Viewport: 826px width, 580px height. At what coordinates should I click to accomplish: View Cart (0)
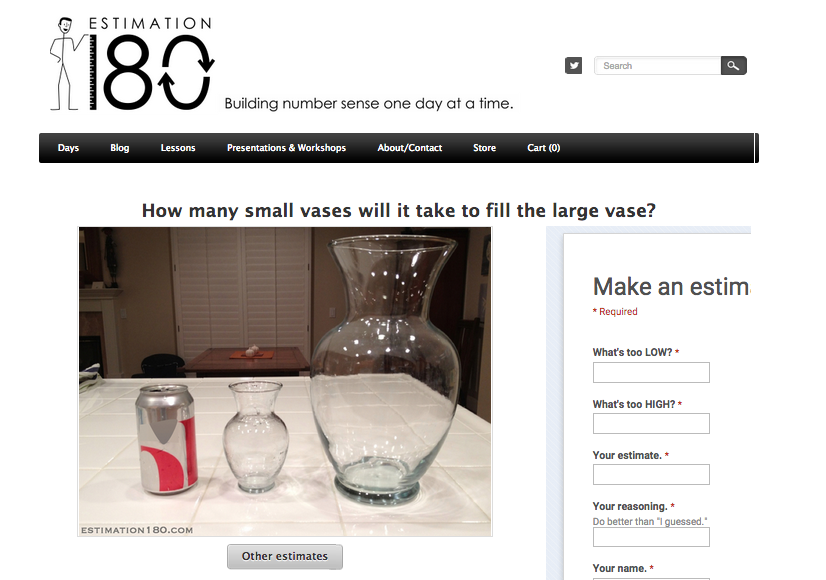[x=543, y=148]
